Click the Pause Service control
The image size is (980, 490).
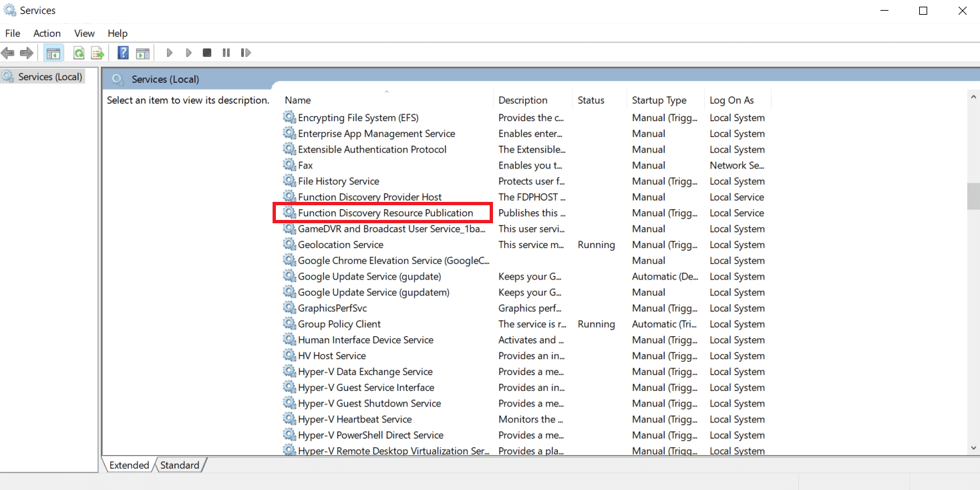pyautogui.click(x=226, y=52)
